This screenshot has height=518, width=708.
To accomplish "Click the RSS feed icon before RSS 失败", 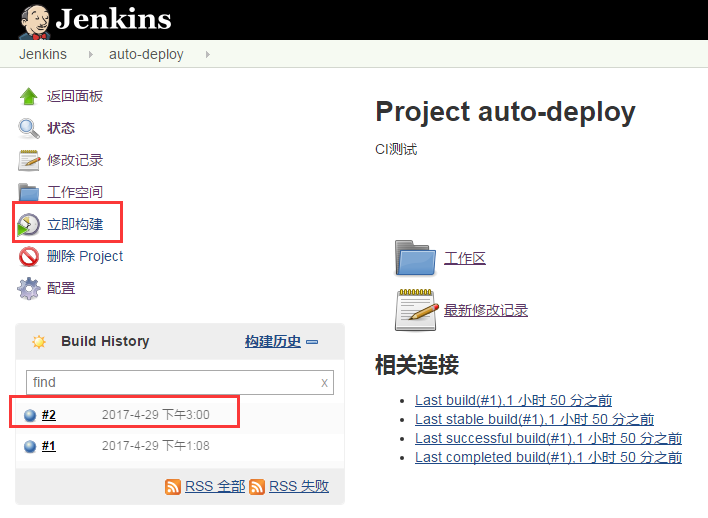I will pyautogui.click(x=257, y=487).
